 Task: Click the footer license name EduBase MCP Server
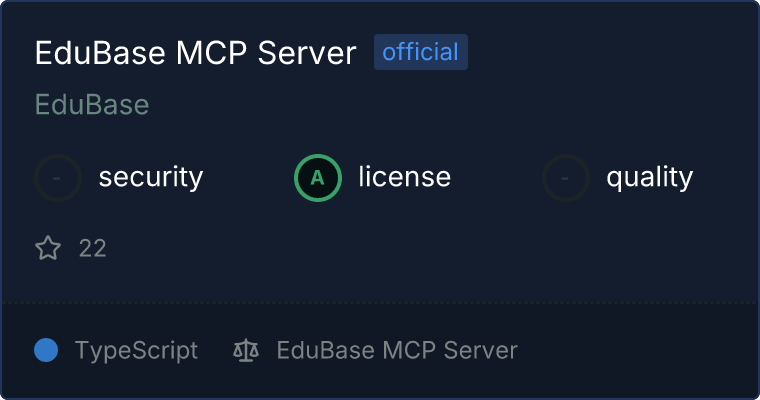397,350
